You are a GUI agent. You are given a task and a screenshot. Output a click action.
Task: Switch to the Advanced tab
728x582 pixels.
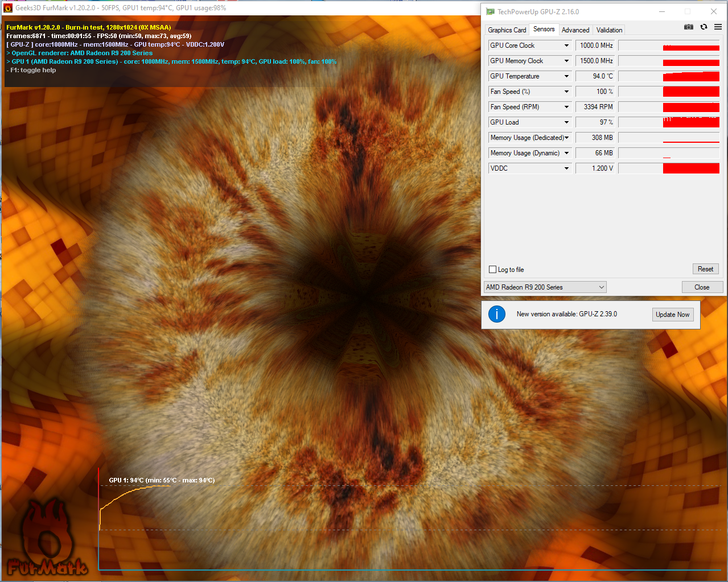575,30
